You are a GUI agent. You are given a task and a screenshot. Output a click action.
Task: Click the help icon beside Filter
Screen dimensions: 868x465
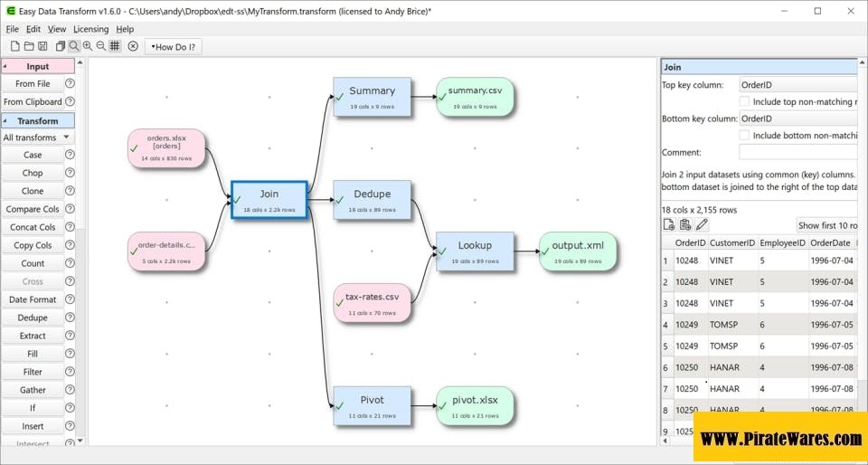pos(70,372)
